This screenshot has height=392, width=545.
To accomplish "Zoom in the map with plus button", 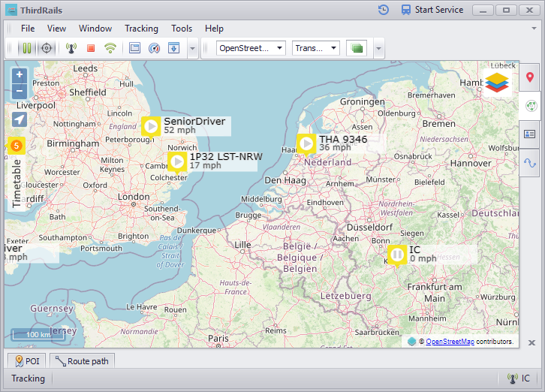I will pos(20,76).
